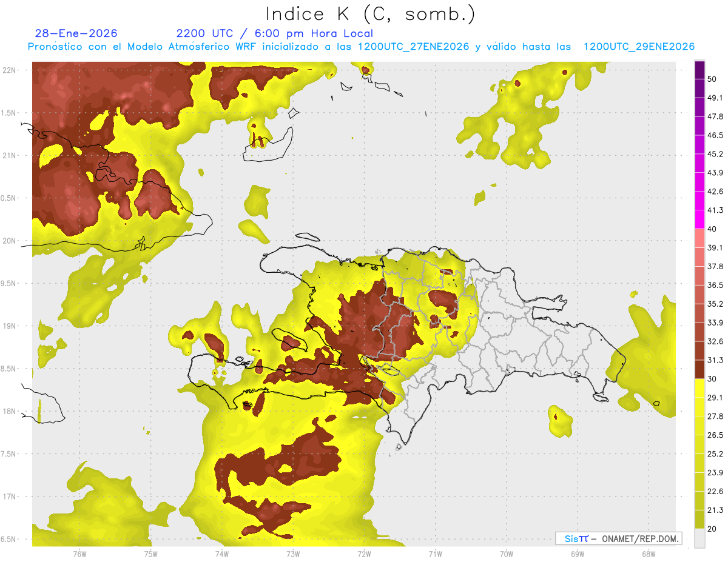The width and height of the screenshot is (728, 562).
Task: Click the longitude label "74W"
Action: tap(221, 554)
